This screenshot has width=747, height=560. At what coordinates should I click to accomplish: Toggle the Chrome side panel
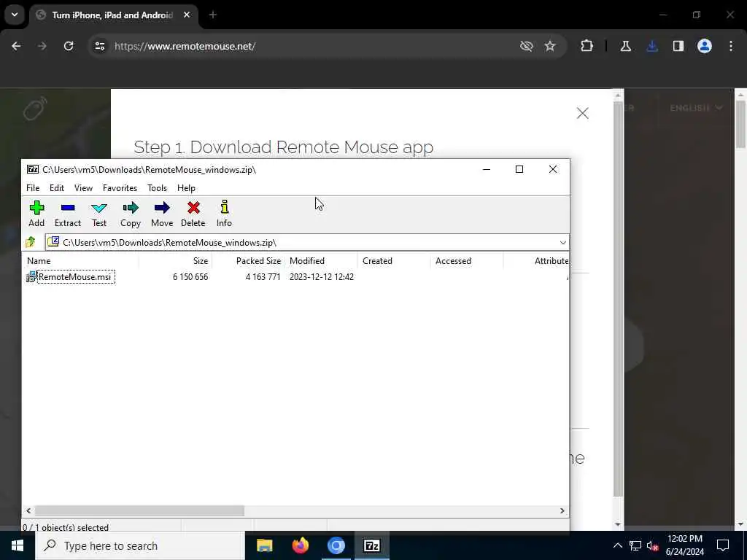678,46
